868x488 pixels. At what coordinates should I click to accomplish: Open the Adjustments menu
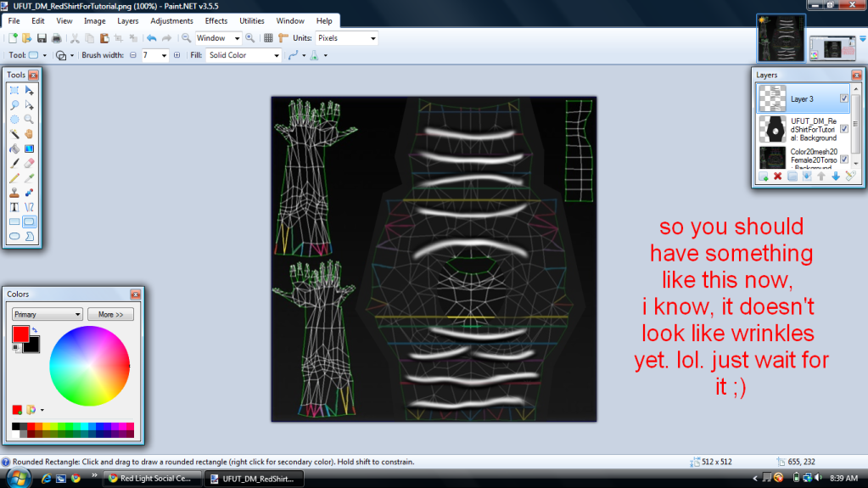(171, 21)
